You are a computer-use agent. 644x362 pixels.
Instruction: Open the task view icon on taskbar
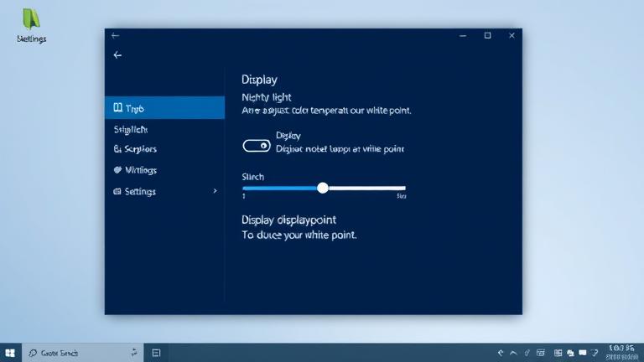click(x=156, y=354)
